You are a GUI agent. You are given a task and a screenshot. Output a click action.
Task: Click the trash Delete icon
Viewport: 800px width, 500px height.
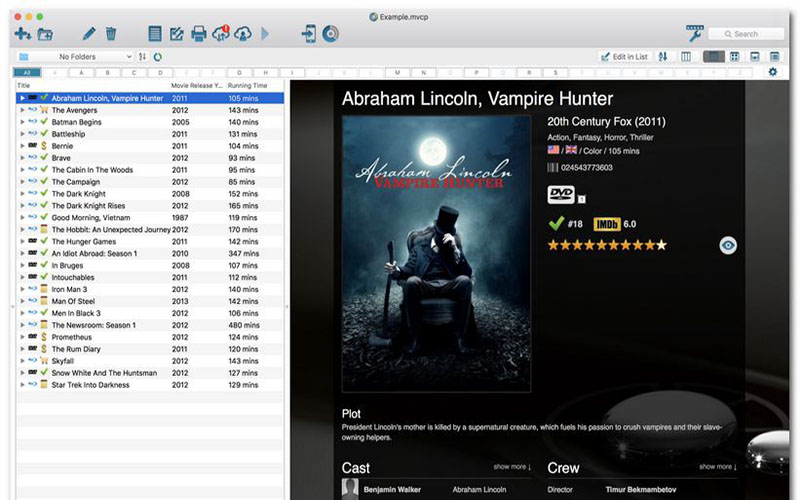click(x=111, y=34)
